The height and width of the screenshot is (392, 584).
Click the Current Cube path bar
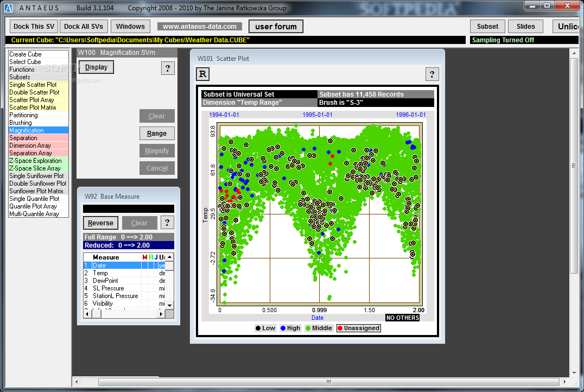coord(236,40)
